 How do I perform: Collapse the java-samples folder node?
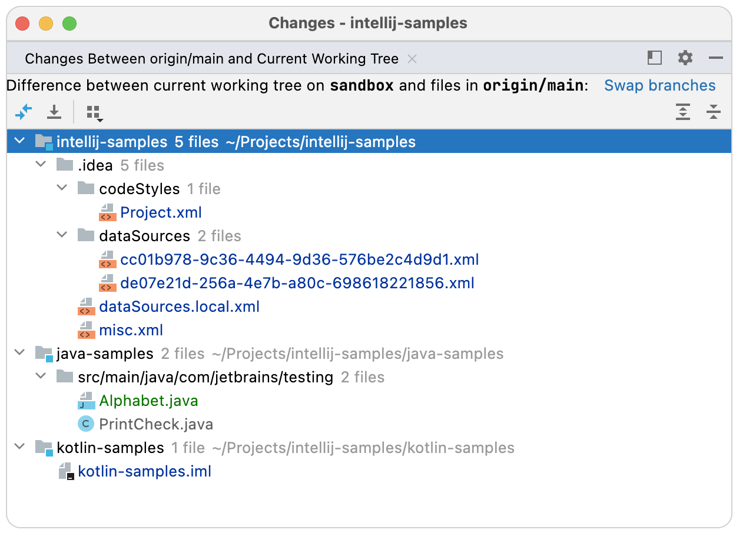pos(19,353)
